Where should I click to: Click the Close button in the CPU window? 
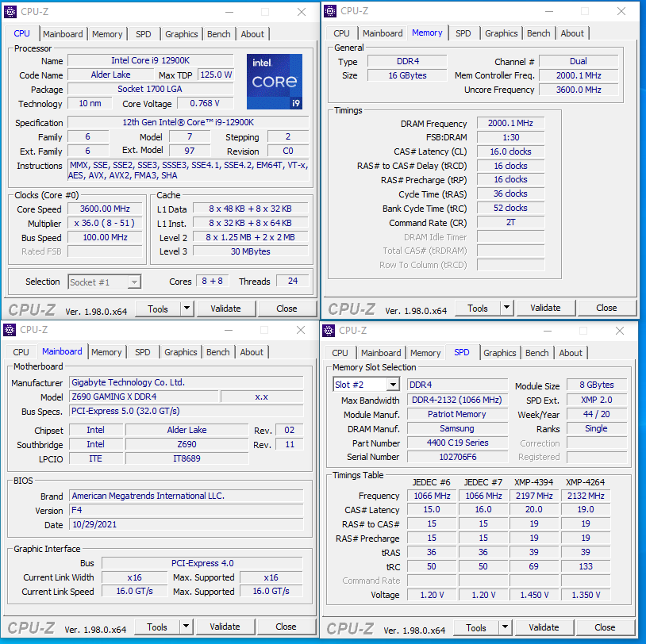286,309
